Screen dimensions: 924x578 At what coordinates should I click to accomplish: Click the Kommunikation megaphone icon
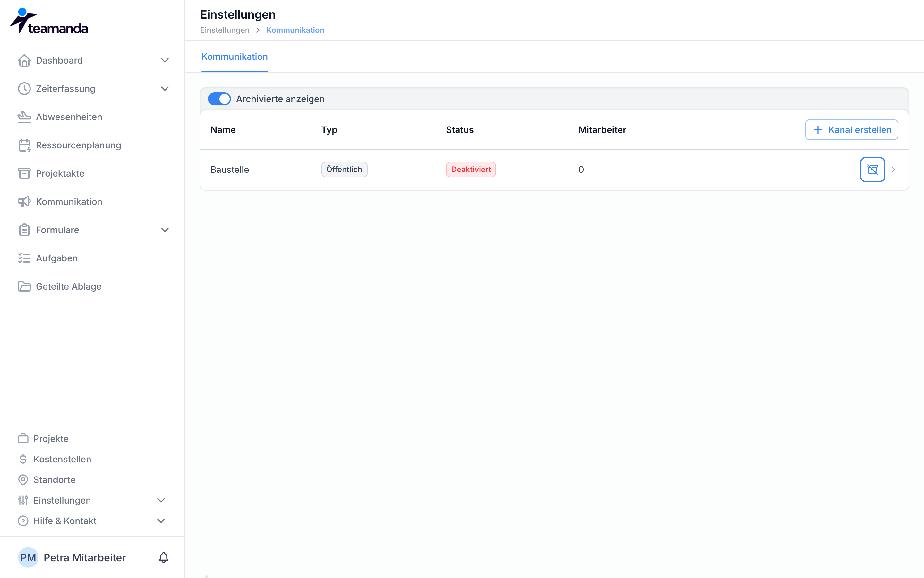24,202
